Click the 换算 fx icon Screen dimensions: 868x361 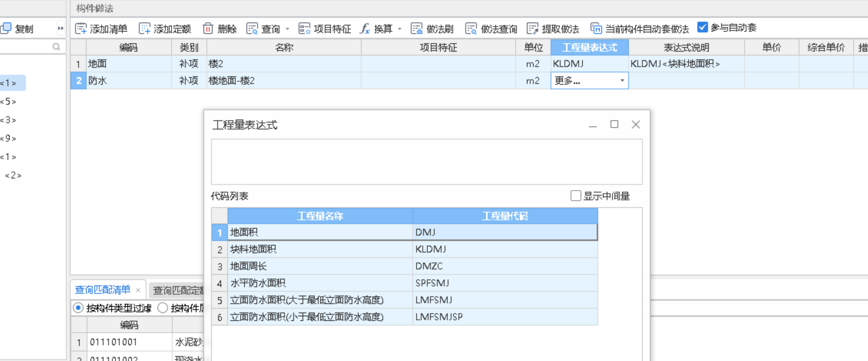coord(365,29)
